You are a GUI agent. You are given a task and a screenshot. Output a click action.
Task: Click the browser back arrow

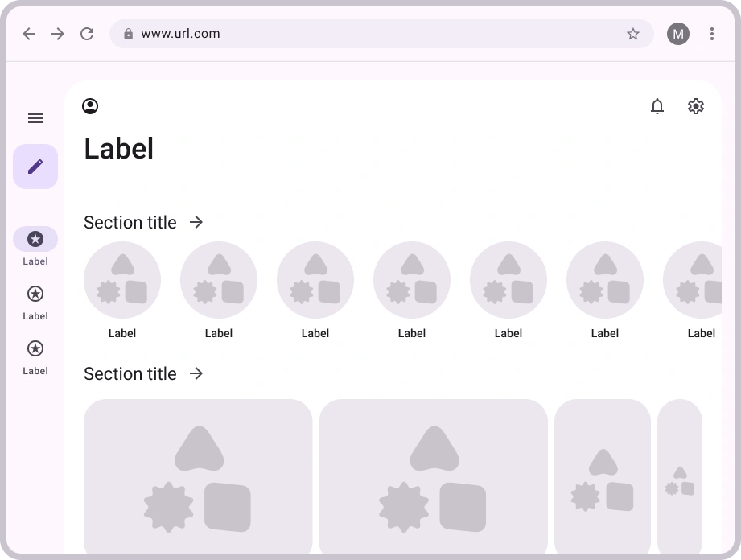click(29, 34)
